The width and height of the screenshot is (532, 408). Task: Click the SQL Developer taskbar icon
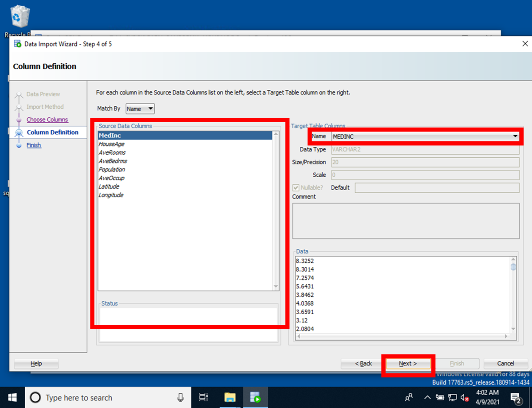pos(255,397)
